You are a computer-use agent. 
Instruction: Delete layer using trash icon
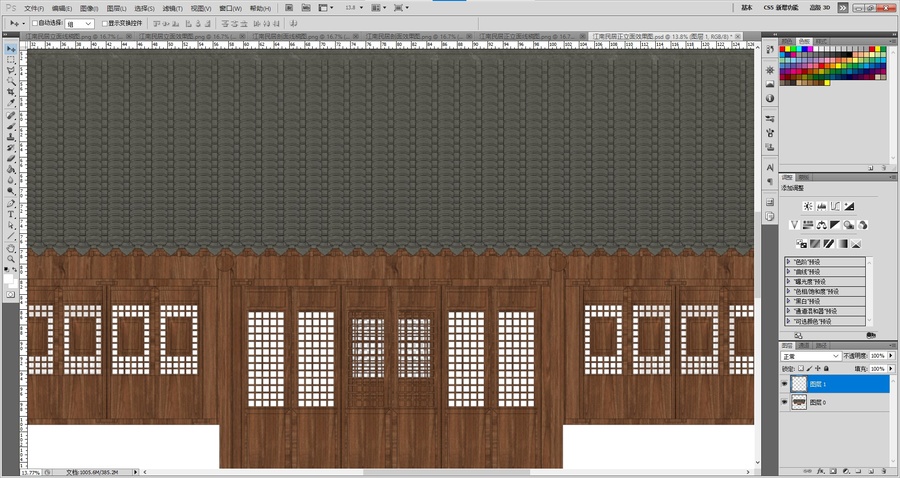click(x=884, y=471)
